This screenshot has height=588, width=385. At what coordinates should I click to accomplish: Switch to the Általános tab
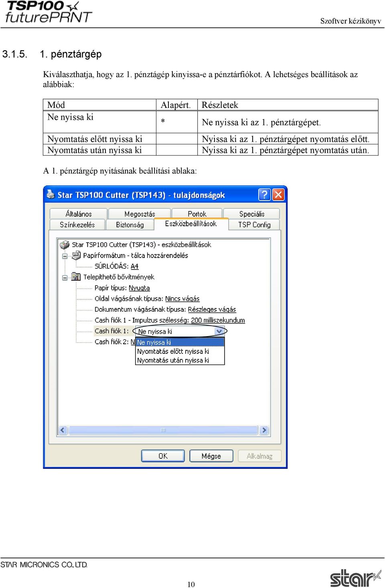78,214
